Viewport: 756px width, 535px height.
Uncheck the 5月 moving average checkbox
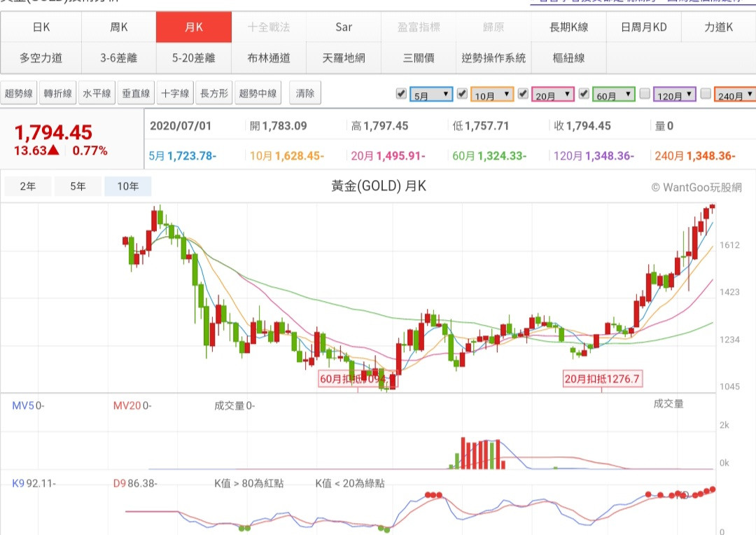click(401, 93)
